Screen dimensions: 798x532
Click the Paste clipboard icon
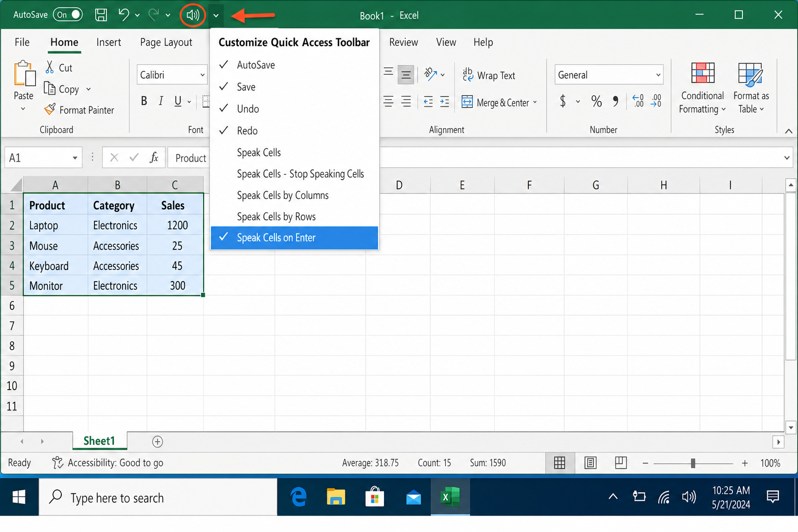point(24,74)
